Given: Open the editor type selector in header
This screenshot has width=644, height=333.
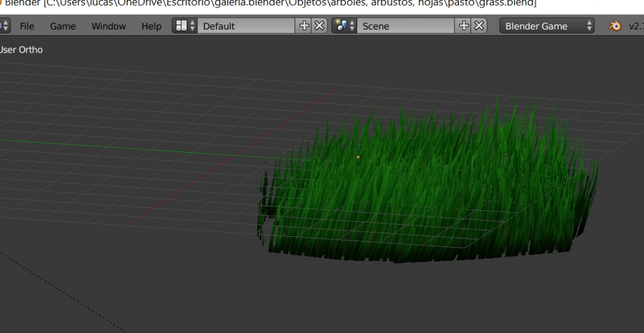Looking at the screenshot, I should [4, 26].
